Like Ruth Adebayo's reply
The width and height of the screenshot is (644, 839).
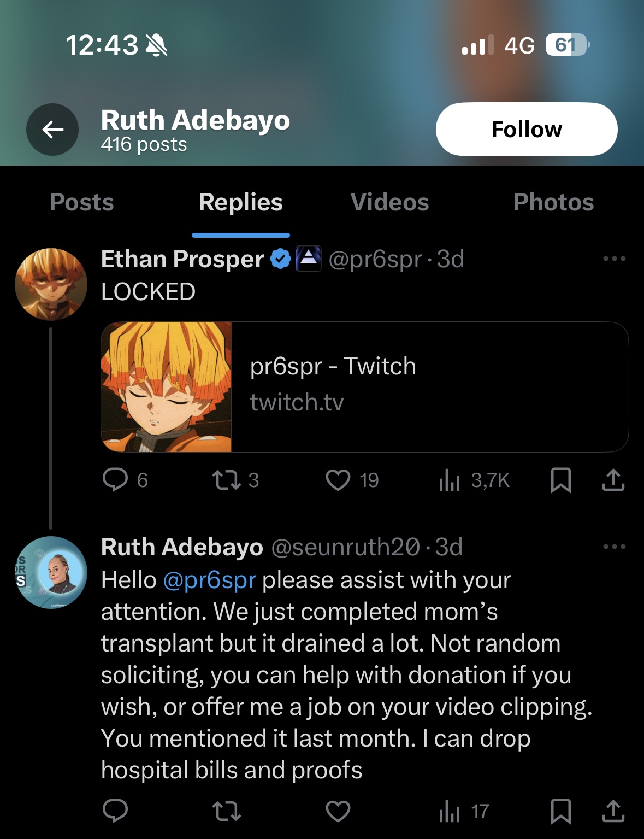[338, 811]
